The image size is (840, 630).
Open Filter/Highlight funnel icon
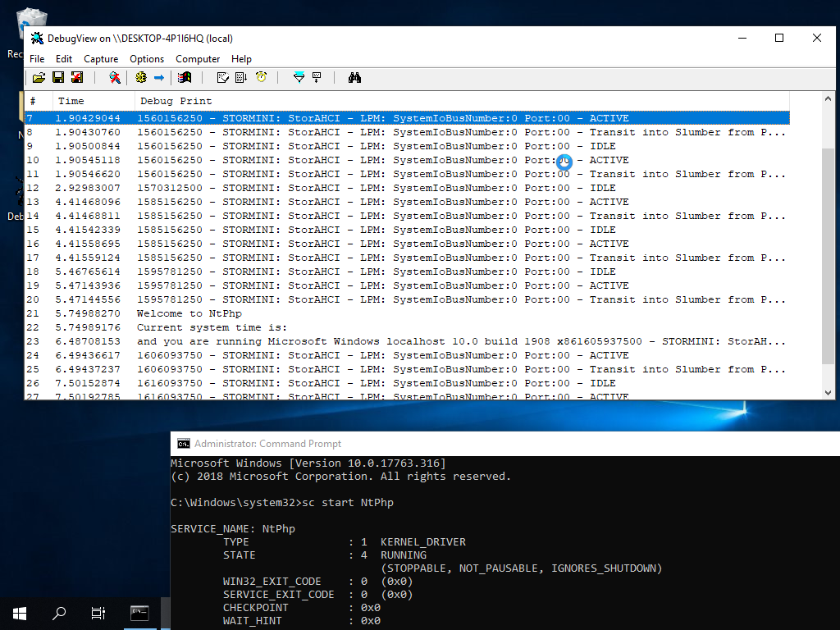[x=299, y=78]
